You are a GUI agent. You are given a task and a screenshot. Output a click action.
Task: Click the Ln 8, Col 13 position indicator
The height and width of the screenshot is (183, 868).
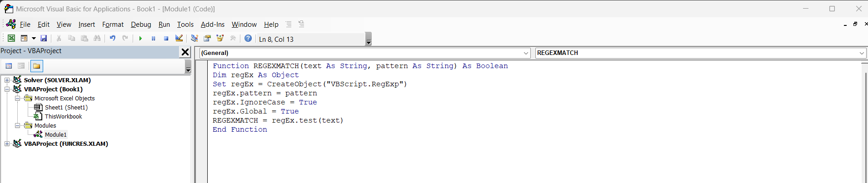[276, 40]
